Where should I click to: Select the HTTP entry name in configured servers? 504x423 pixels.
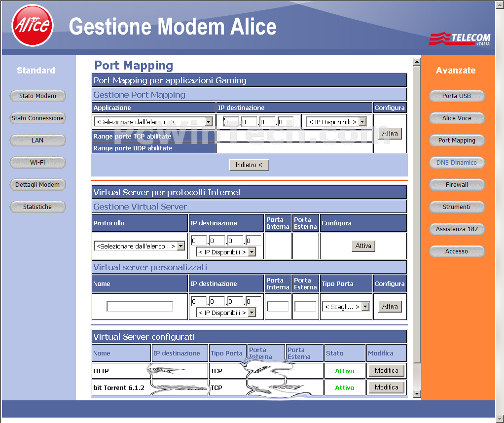point(101,371)
